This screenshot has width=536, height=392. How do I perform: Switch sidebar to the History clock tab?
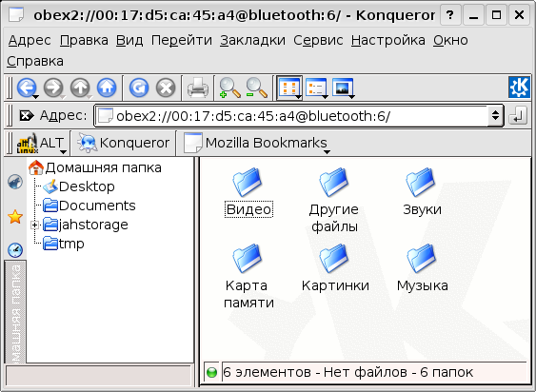(x=15, y=250)
